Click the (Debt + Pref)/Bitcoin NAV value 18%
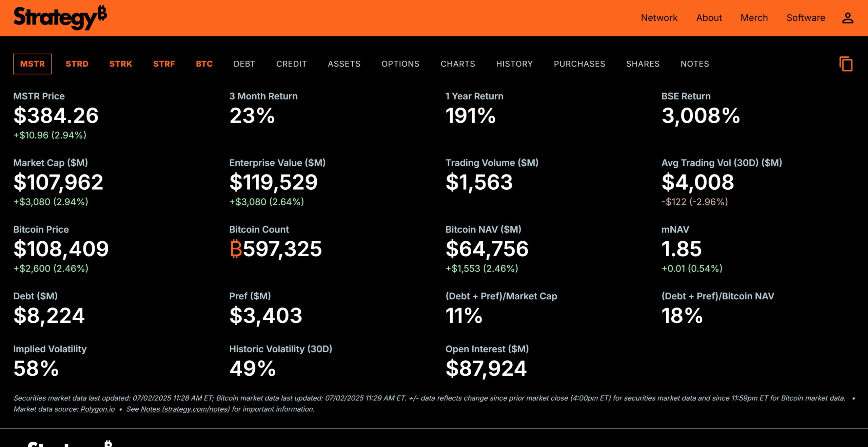Image resolution: width=868 pixels, height=447 pixels. (x=682, y=316)
